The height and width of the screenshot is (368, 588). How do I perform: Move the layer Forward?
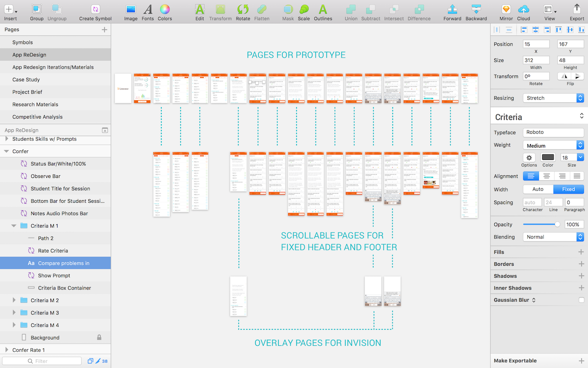pos(452,9)
